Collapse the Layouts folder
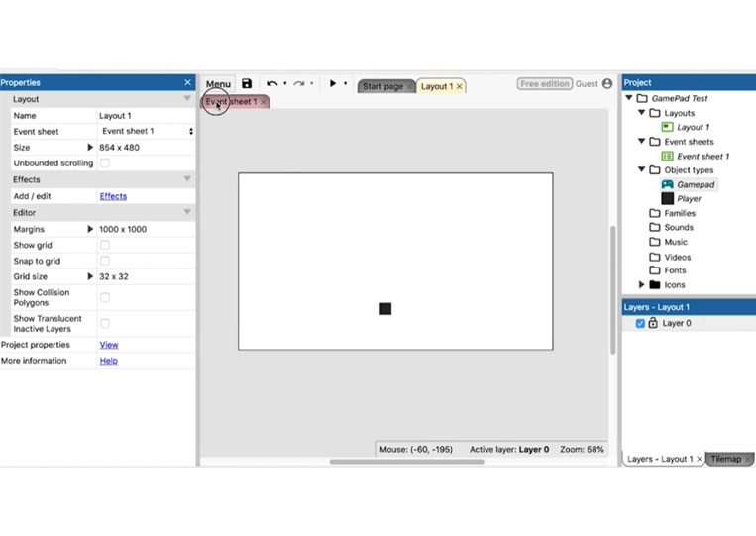Screen dimensions: 756x536 point(642,112)
